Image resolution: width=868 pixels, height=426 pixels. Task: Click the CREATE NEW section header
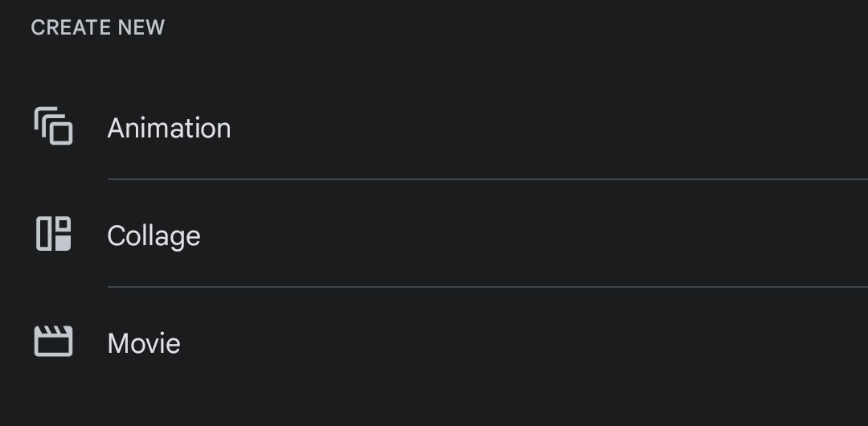pos(98,27)
